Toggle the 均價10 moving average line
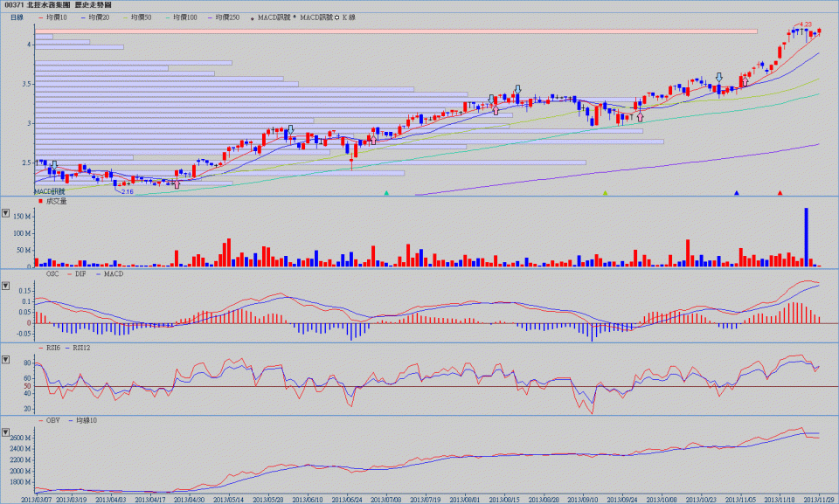The width and height of the screenshot is (839, 504). (x=54, y=17)
